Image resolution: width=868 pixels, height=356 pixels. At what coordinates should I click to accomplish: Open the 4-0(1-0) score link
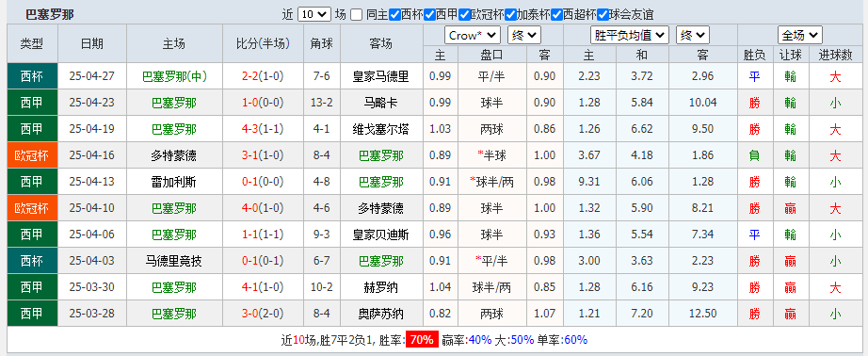click(263, 208)
